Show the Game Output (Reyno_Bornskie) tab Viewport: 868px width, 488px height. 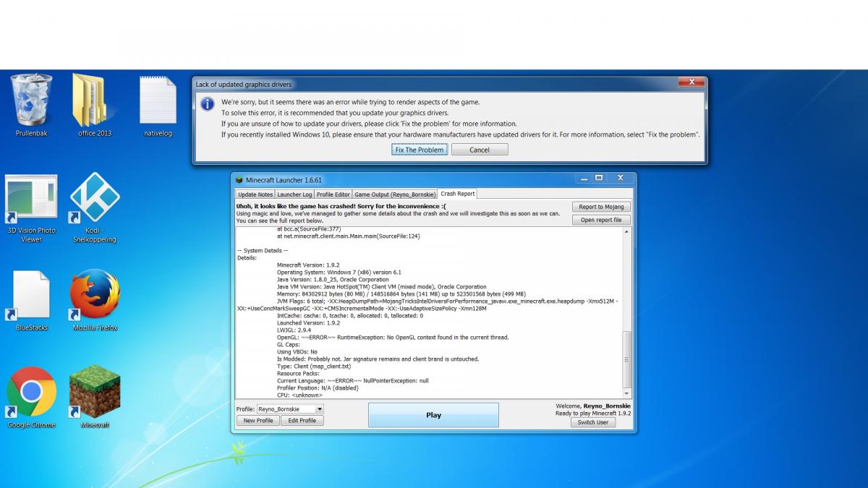pyautogui.click(x=395, y=194)
